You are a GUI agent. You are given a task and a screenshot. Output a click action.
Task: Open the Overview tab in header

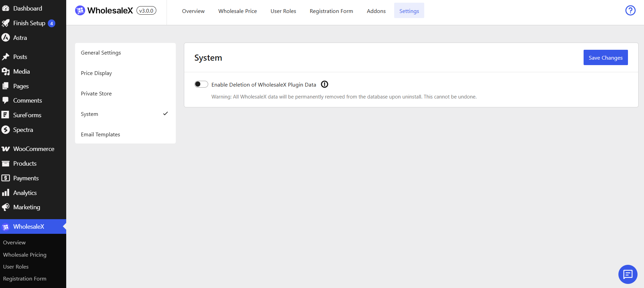193,11
